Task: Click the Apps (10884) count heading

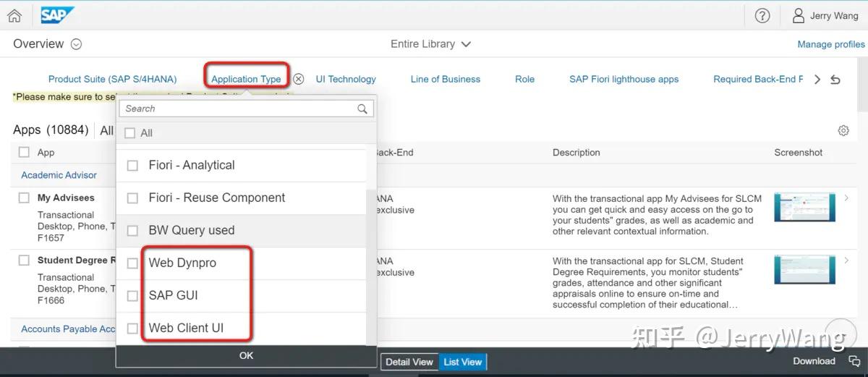Action: coord(51,130)
